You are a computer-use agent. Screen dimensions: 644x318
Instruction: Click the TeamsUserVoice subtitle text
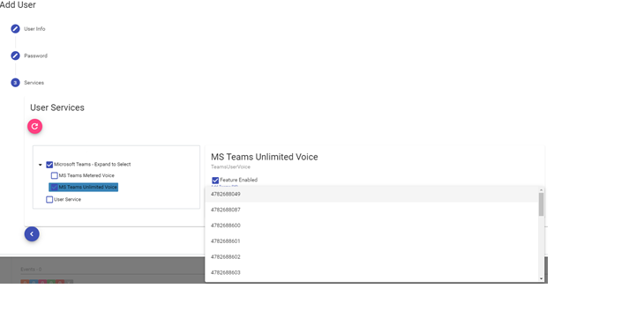(230, 167)
